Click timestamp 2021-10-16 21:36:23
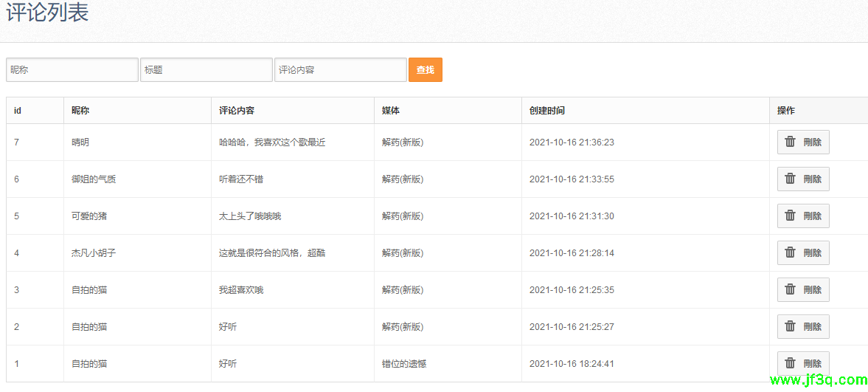Viewport: 868px width, 392px height. pyautogui.click(x=572, y=142)
